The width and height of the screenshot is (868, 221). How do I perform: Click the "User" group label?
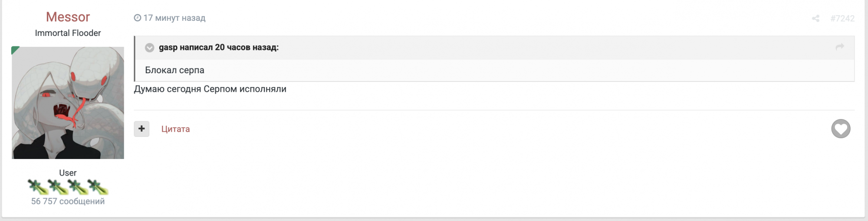(x=68, y=172)
